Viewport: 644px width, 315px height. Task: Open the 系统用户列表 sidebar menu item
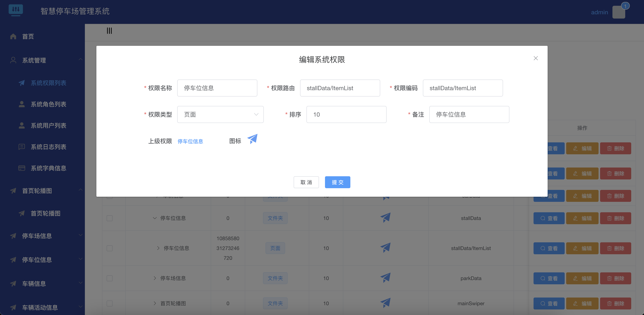tap(48, 125)
